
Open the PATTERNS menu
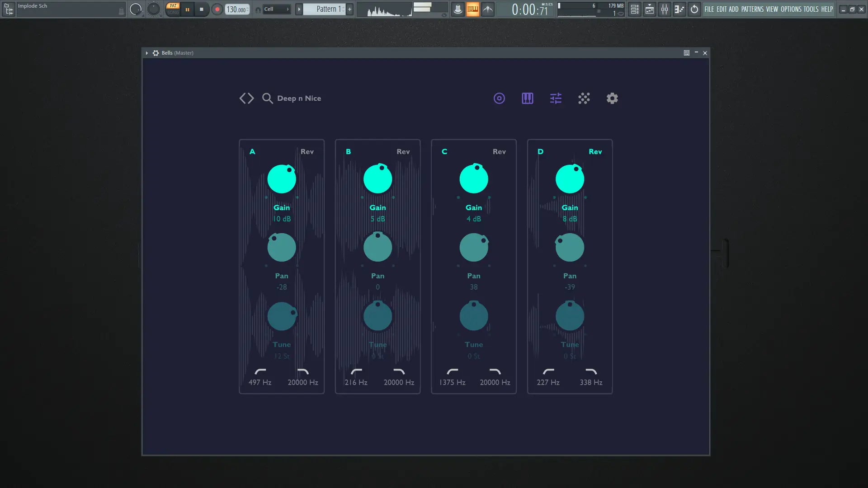(752, 9)
